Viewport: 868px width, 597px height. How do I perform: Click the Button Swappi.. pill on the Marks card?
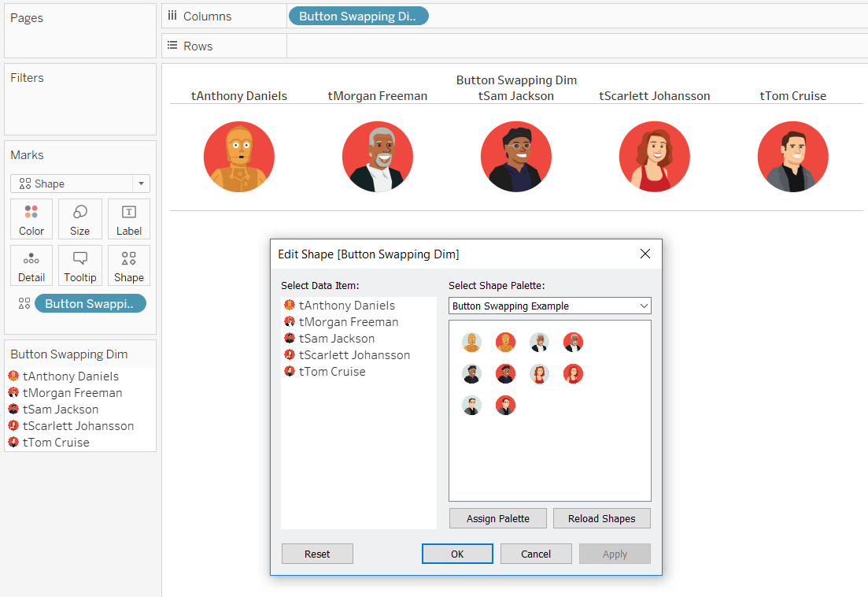point(90,303)
